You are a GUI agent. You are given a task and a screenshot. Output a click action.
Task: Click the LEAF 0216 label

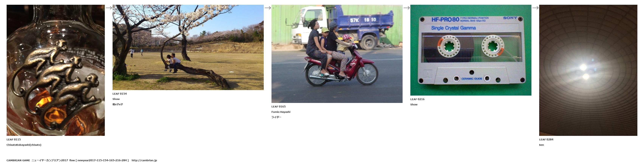pos(417,99)
